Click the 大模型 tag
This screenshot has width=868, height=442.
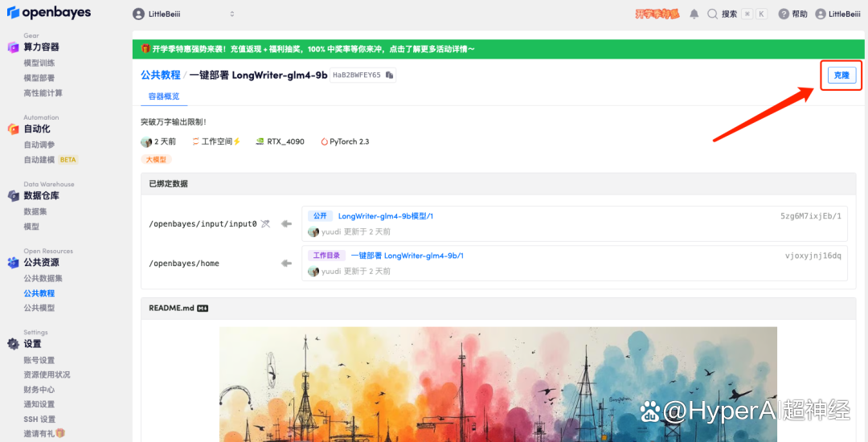156,159
